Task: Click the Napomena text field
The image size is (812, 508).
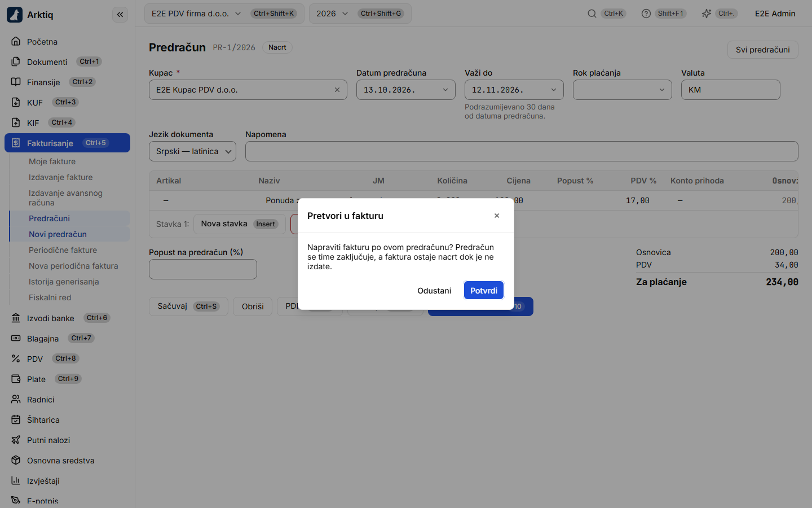Action: click(x=522, y=151)
